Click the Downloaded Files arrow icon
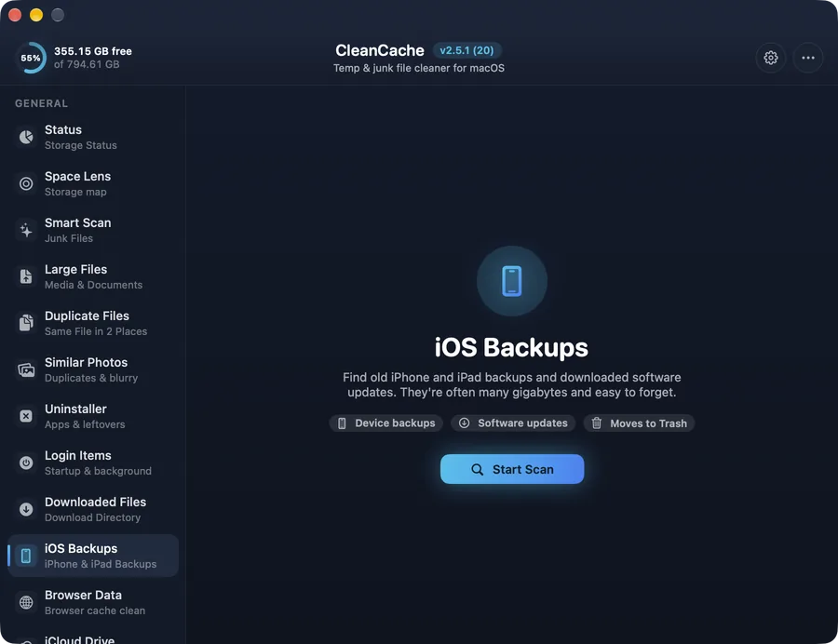 coord(26,509)
